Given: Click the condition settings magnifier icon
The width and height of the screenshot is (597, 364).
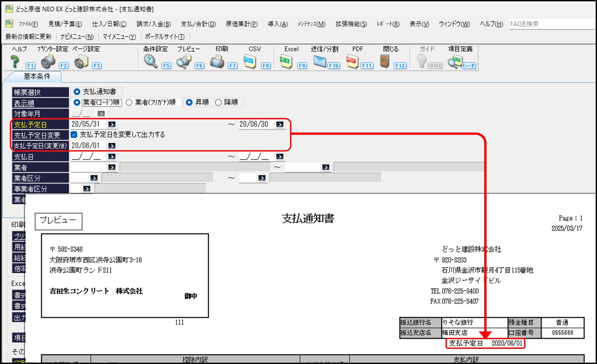Looking at the screenshot, I should (150, 61).
